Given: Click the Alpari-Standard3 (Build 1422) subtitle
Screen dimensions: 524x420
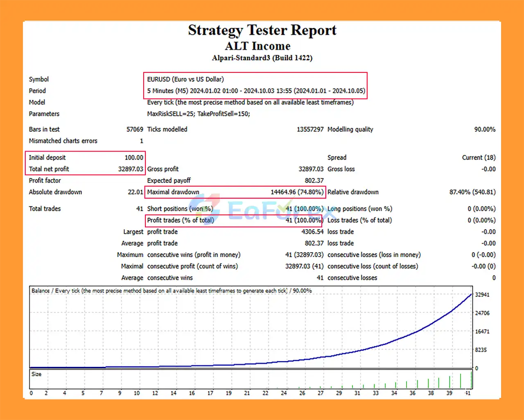Looking at the screenshot, I should click(x=262, y=58).
